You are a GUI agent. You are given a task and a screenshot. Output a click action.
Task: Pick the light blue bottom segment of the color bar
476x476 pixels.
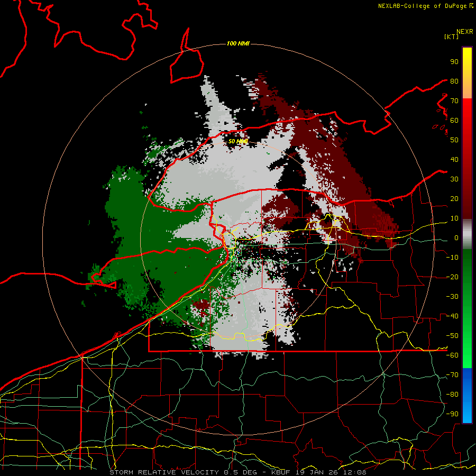click(467, 413)
